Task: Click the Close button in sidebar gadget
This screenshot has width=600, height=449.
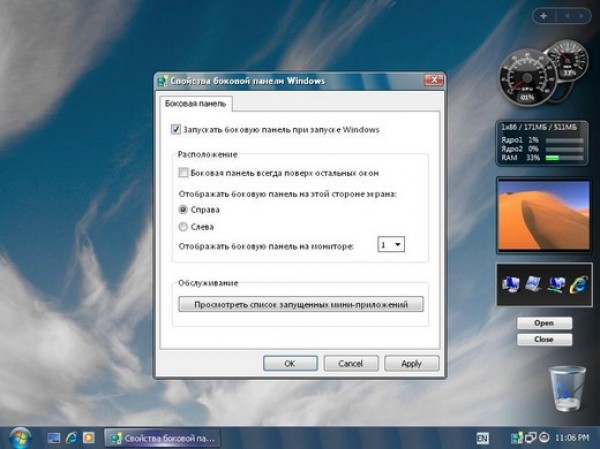Action: click(544, 340)
